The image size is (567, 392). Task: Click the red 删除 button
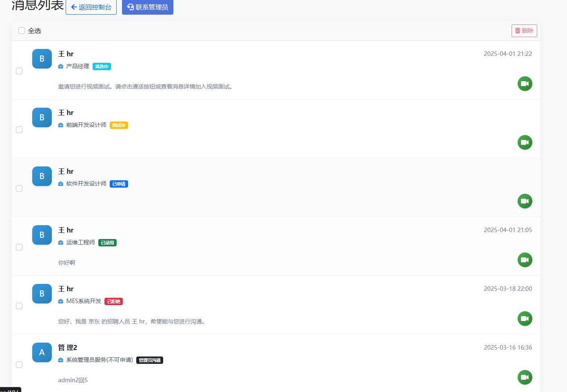coord(524,31)
